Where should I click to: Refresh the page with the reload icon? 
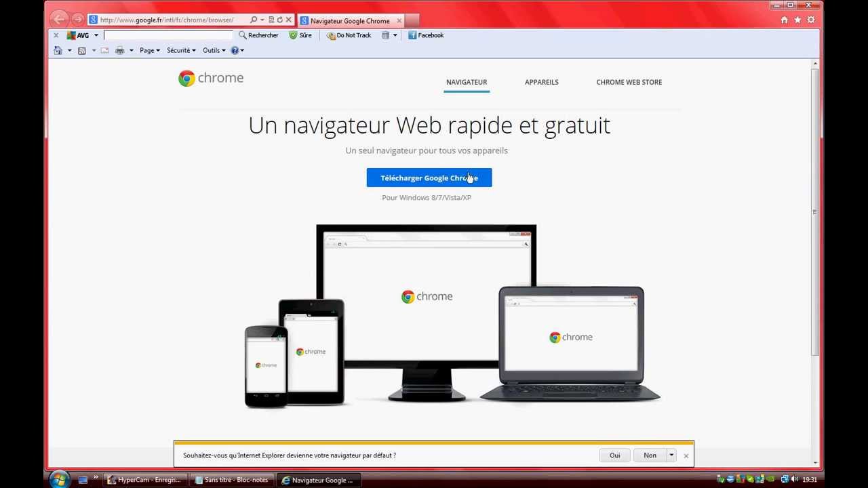coord(279,20)
